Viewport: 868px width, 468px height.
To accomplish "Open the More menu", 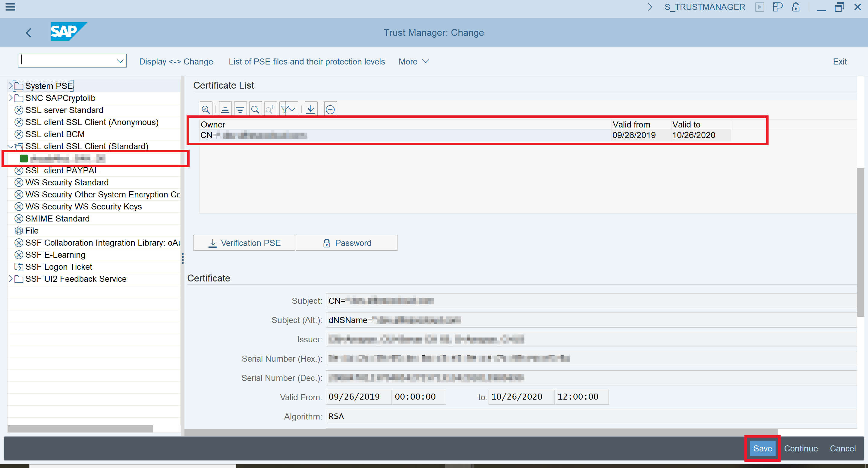I will (x=413, y=61).
